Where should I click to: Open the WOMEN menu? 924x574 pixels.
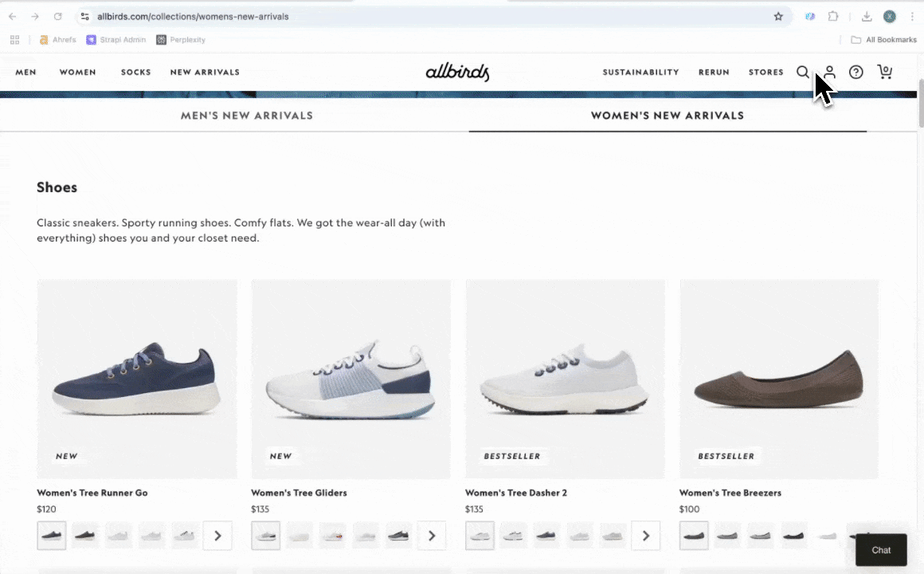pyautogui.click(x=78, y=72)
